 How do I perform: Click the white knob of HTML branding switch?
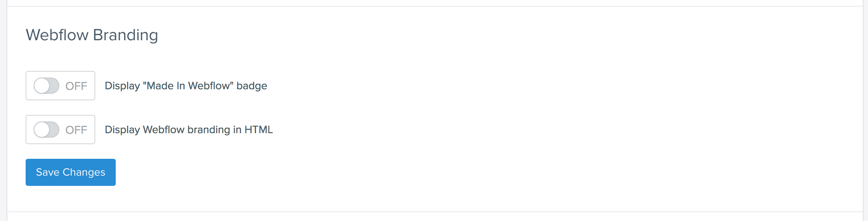click(x=42, y=130)
